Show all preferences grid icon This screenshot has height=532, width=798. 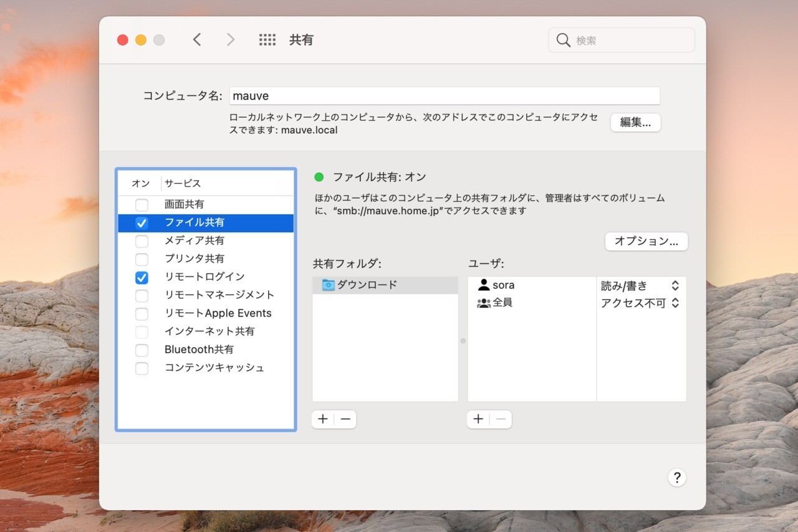click(x=267, y=40)
